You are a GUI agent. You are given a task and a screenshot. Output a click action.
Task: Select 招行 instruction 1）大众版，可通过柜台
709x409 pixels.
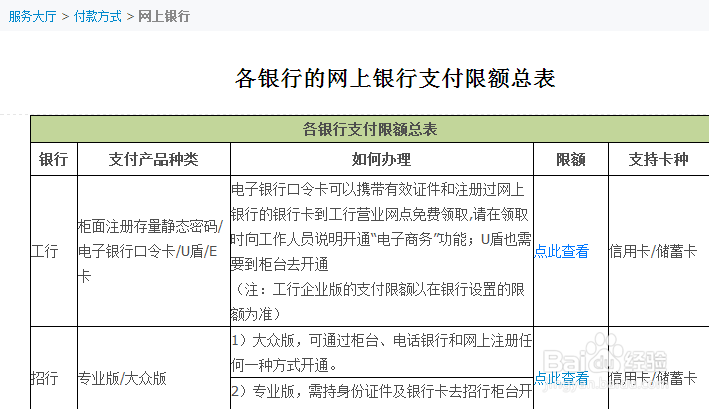pos(381,353)
